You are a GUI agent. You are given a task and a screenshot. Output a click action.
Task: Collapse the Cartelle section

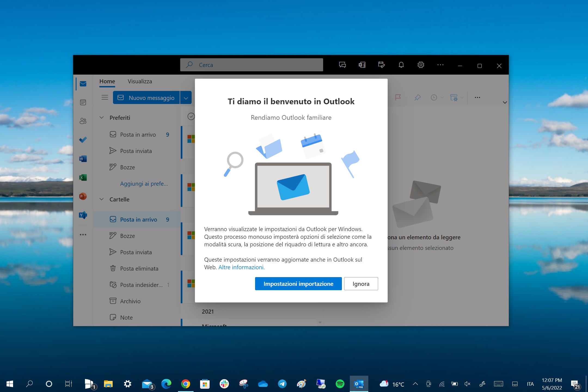point(102,199)
